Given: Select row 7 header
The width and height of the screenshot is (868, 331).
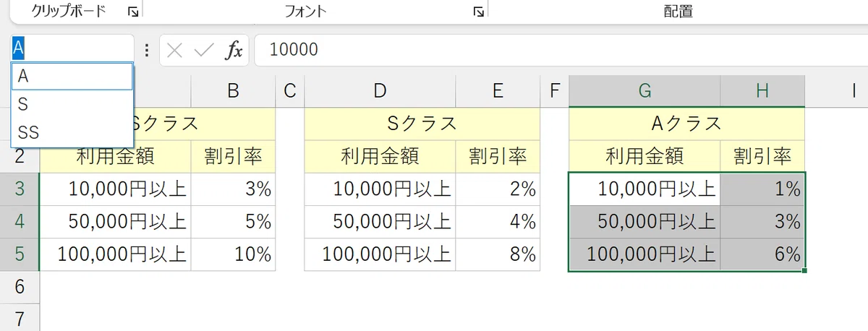Looking at the screenshot, I should pyautogui.click(x=20, y=317).
